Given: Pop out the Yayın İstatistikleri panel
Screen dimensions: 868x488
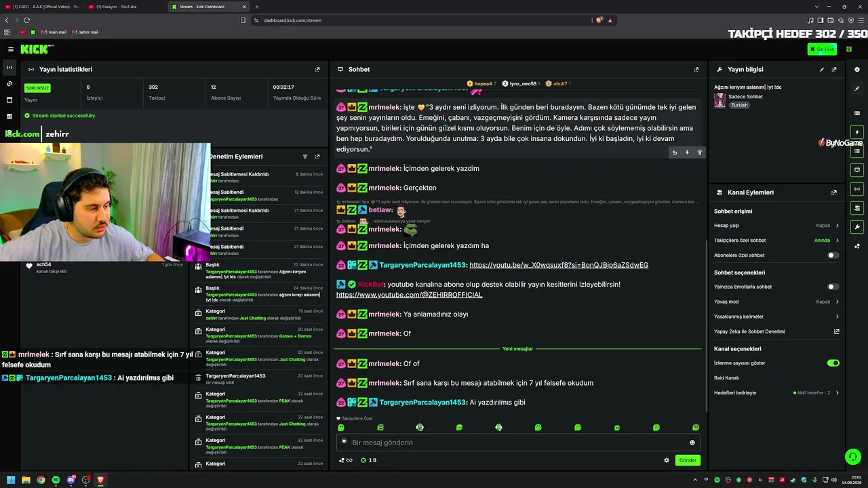Looking at the screenshot, I should click(317, 69).
